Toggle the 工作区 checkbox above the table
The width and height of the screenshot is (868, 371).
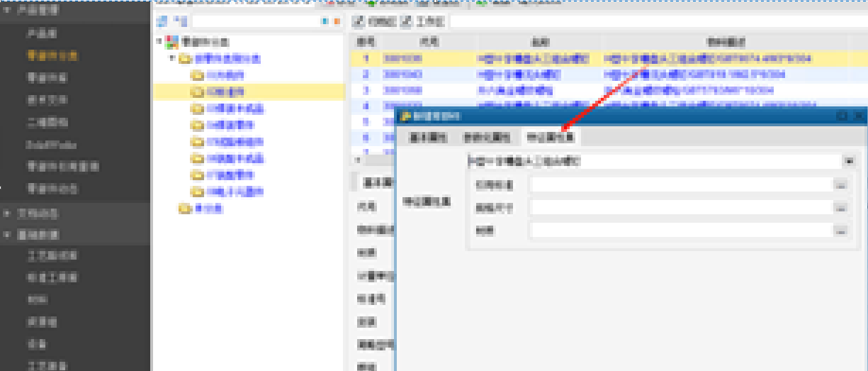[x=407, y=22]
